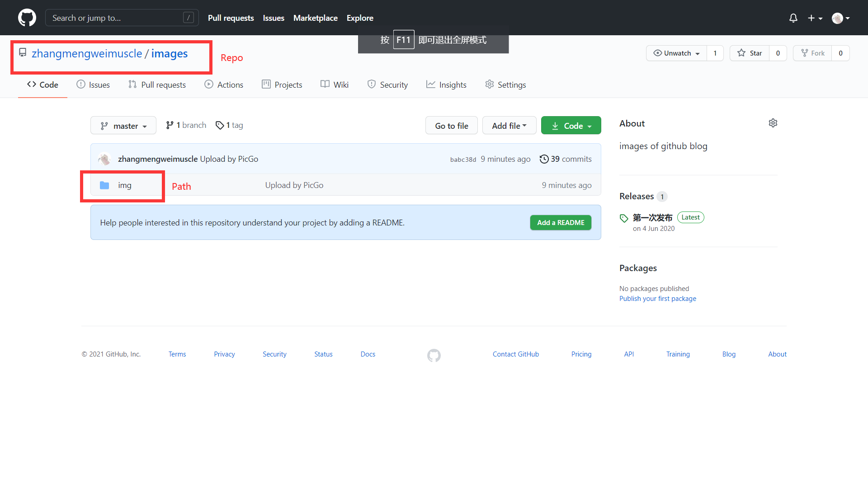Click img folder icon

point(104,185)
